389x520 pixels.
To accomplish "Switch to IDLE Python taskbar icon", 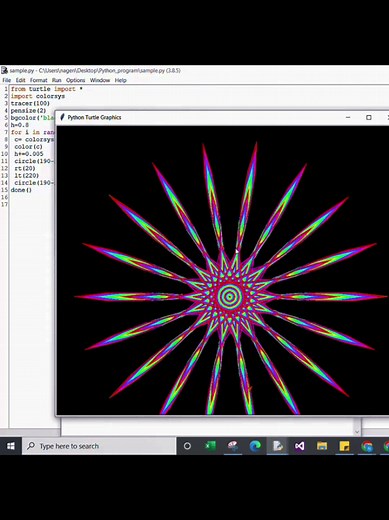I will [277, 446].
